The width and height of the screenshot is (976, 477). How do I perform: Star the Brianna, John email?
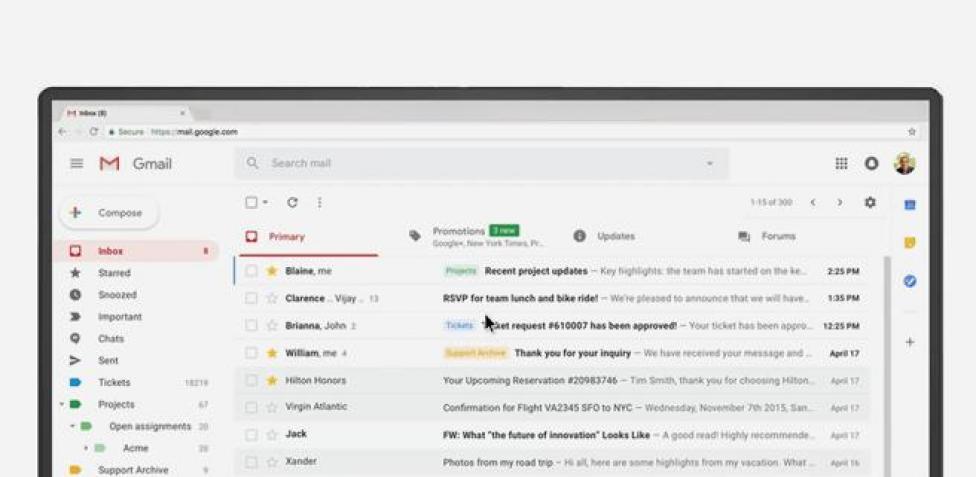coord(271,326)
